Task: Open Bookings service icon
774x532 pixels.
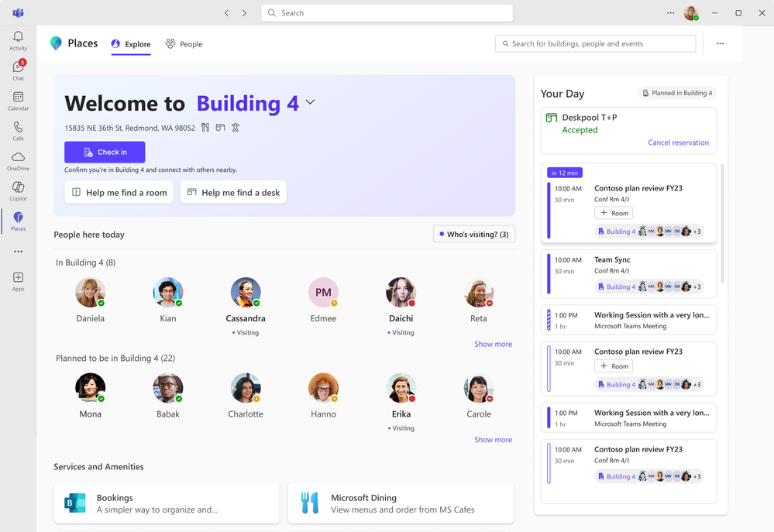Action: (x=75, y=503)
